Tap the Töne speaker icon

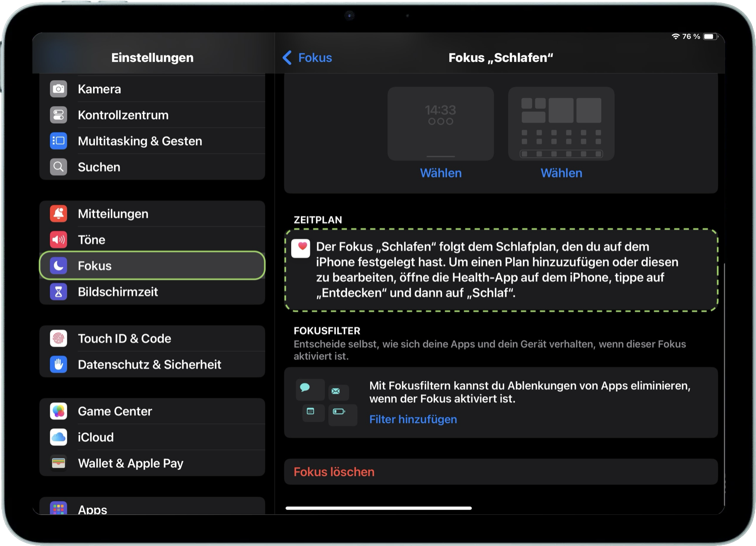[x=59, y=240]
